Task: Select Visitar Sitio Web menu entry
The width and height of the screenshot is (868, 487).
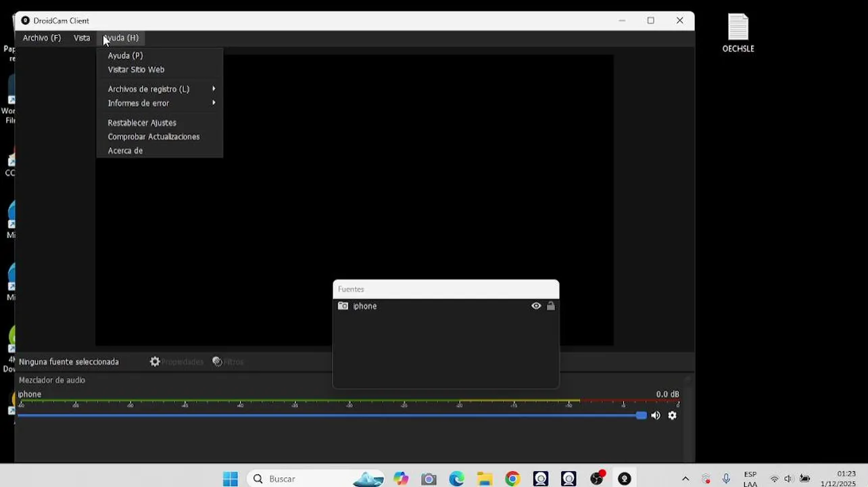Action: (x=136, y=70)
